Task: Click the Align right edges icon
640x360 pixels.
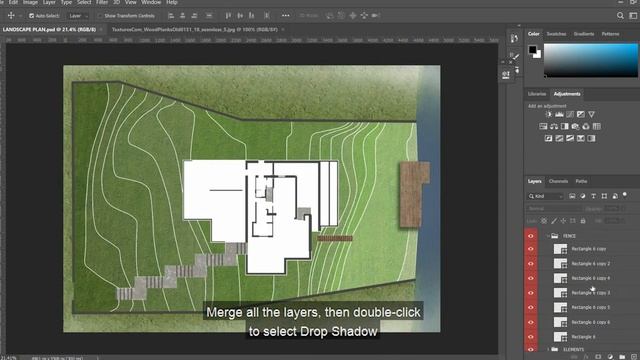Action: click(x=194, y=16)
